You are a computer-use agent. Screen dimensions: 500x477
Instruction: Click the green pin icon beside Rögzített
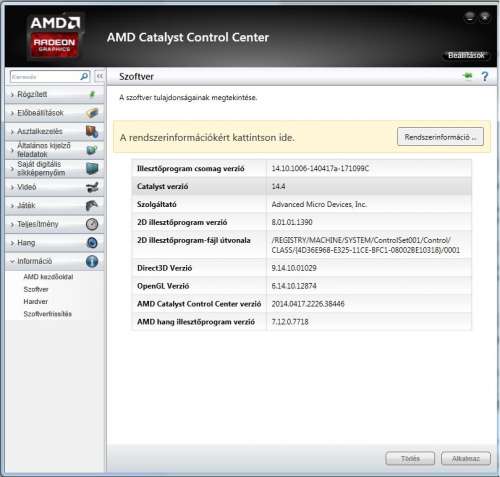[x=93, y=94]
